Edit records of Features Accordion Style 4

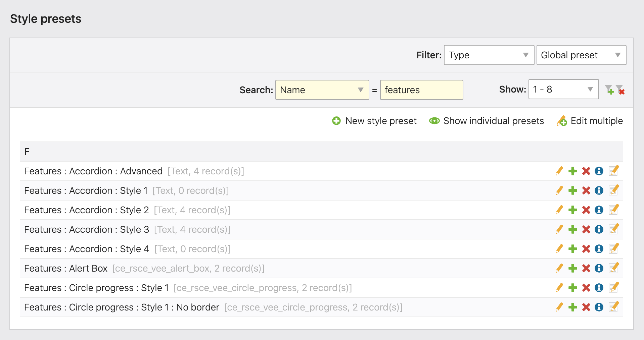(613, 249)
